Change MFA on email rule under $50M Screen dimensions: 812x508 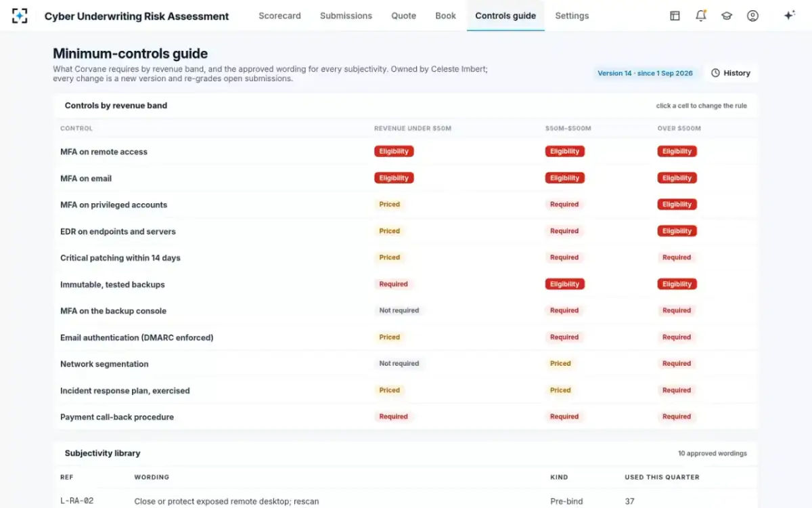(x=394, y=178)
